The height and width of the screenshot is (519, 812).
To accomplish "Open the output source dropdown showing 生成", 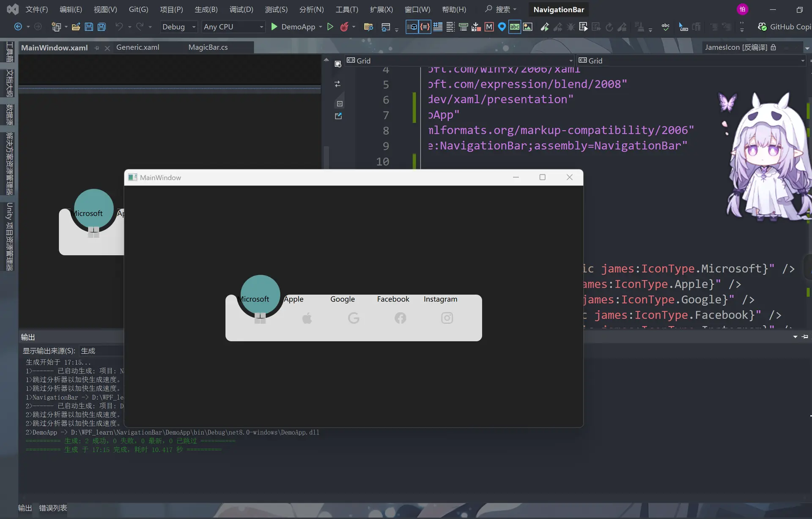I will [x=101, y=351].
